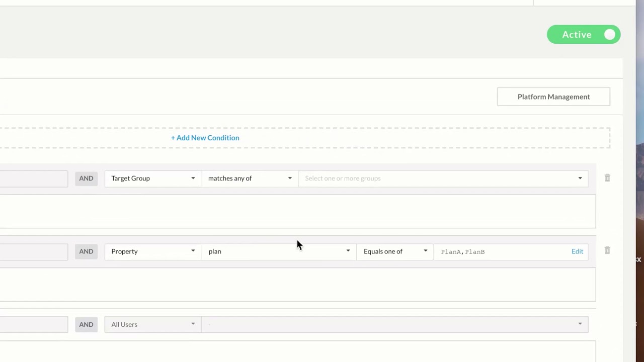This screenshot has width=644, height=362.
Task: Open the empty dropdown beside All Users
Action: (x=394, y=324)
